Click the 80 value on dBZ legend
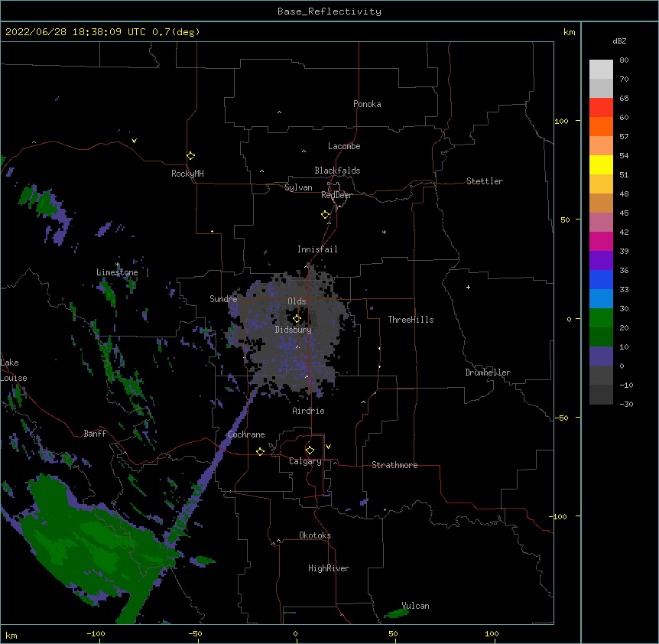This screenshot has width=659, height=644. [x=624, y=60]
